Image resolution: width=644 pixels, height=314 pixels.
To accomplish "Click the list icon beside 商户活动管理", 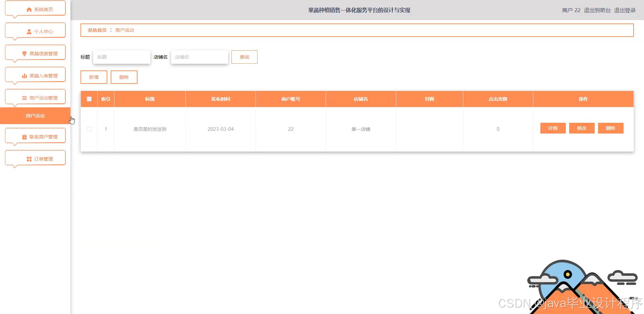I will pos(24,98).
